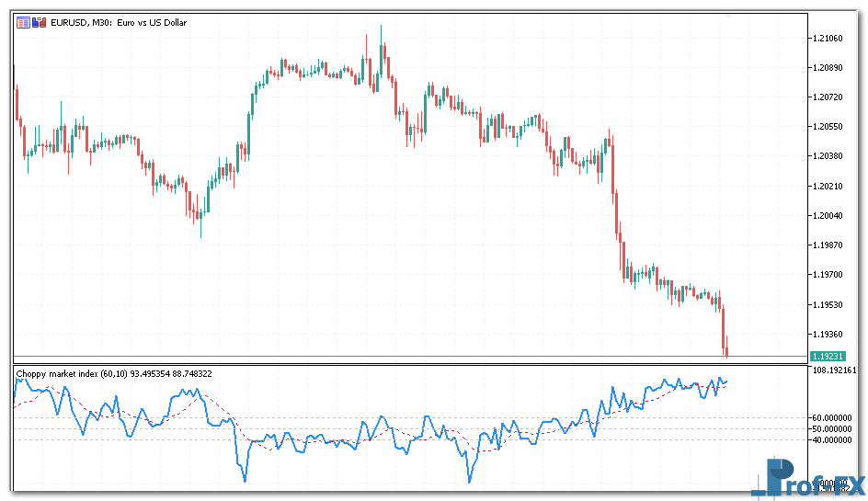Click the 108.192161 indicator scale maximum

pos(835,370)
